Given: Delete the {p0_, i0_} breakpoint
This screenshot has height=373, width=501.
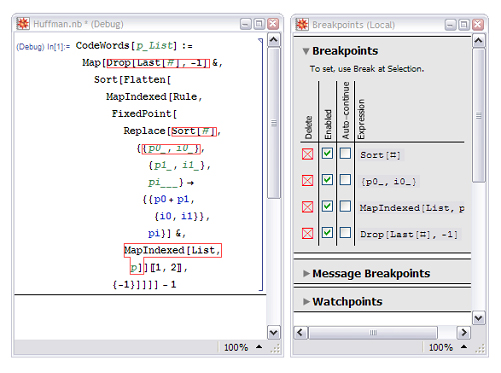Looking at the screenshot, I should tap(307, 181).
